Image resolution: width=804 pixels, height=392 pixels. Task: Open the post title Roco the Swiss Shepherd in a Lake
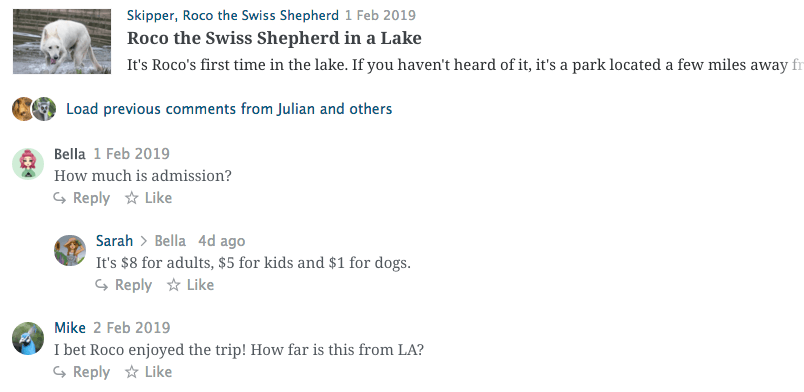pos(274,38)
